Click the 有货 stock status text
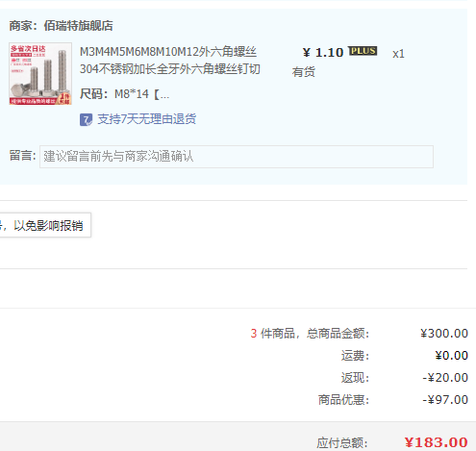This screenshot has height=451, width=476. coord(303,72)
